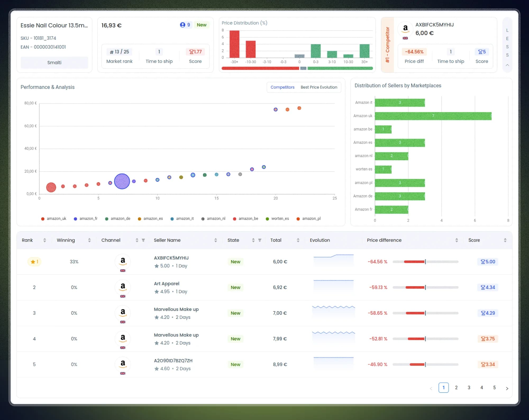The height and width of the screenshot is (420, 529).
Task: Toggle amazon_be legend series
Action: pyautogui.click(x=245, y=218)
